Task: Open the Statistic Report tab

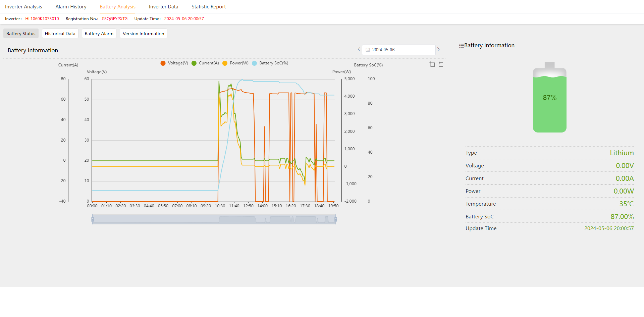Action: [x=209, y=7]
